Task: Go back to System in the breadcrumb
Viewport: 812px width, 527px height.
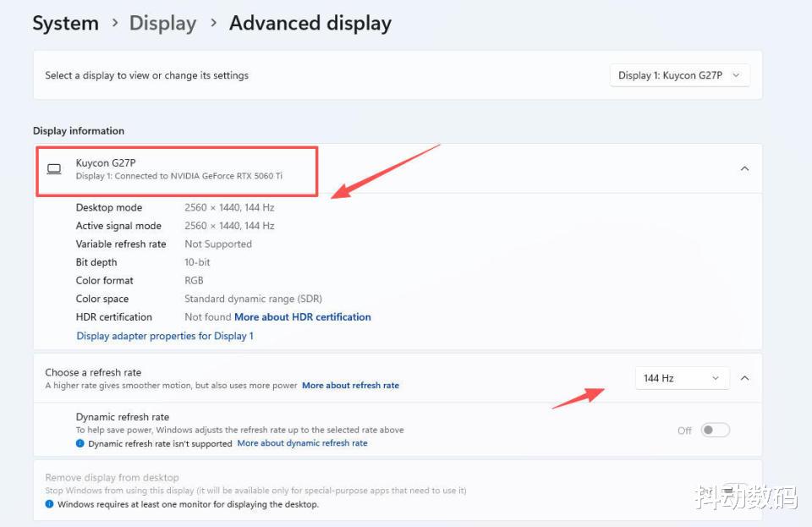Action: pos(65,23)
